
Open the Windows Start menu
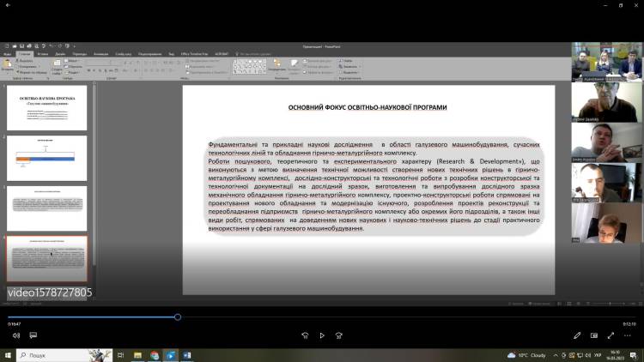[x=8, y=355]
